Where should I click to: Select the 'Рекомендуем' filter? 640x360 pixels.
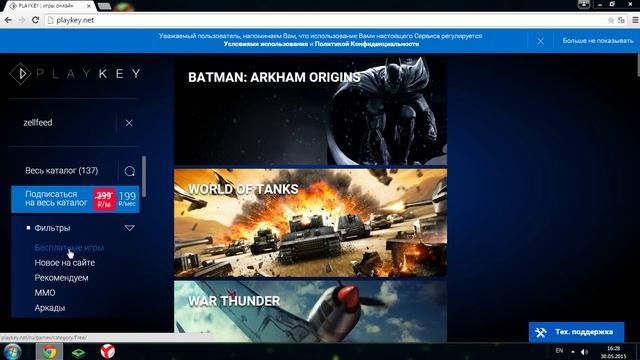61,278
